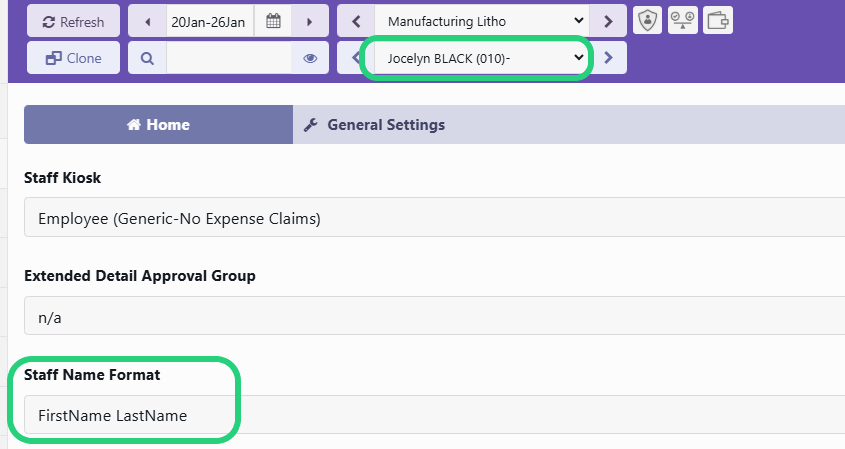Click the shield person security icon
The height and width of the screenshot is (449, 845).
pyautogui.click(x=647, y=20)
